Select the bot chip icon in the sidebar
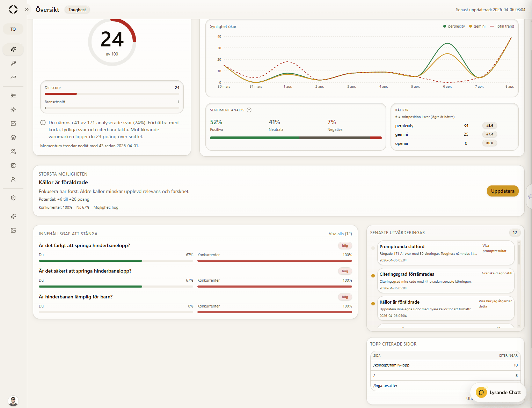Screen dimensions: 532x408 click(13, 165)
